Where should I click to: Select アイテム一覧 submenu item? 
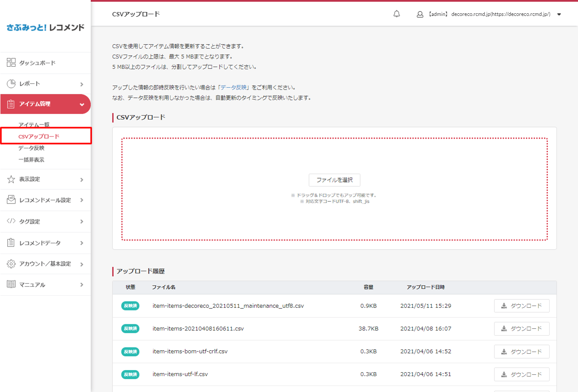34,125
